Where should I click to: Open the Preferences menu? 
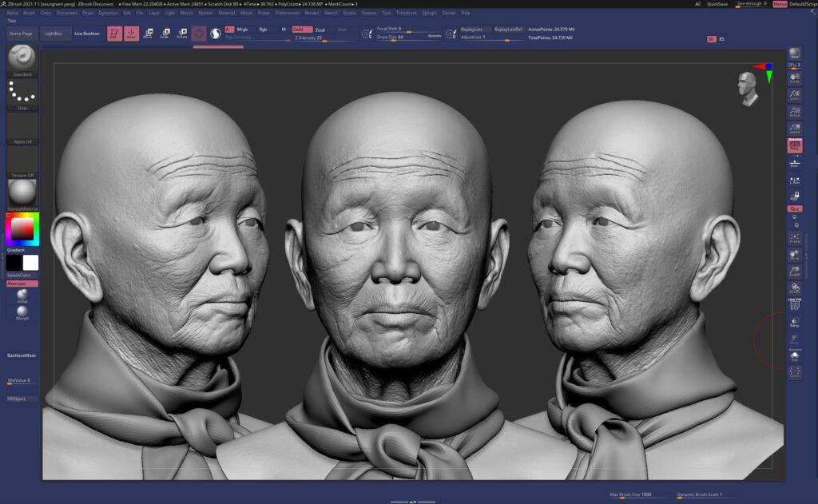pos(287,13)
